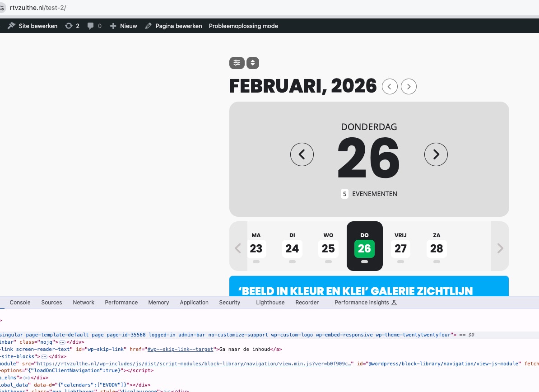The height and width of the screenshot is (392, 539).
Task: Show previous day with large left arrow
Action: tap(302, 154)
